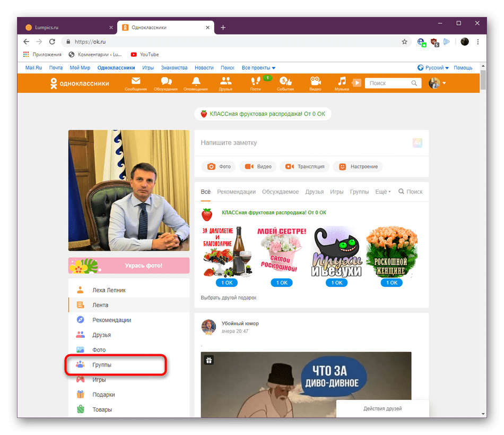Screen dimensions: 504x435
Task: Open Видео icon in orange toolbar
Action: click(x=315, y=83)
